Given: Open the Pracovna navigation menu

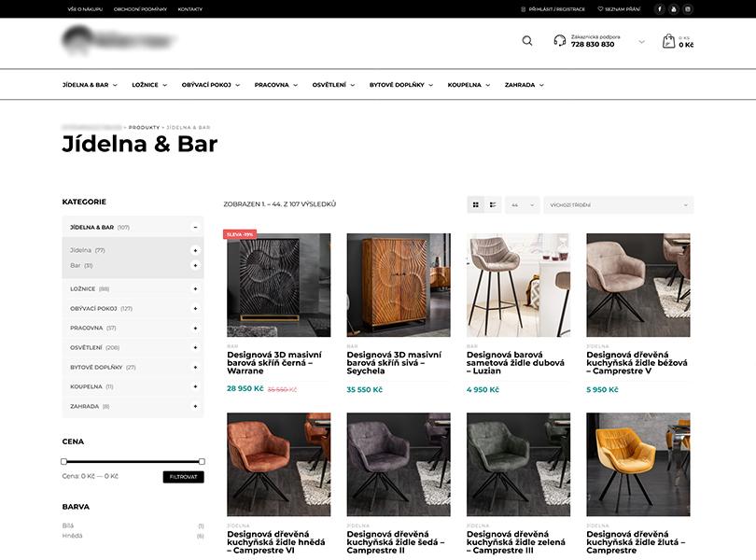Looking at the screenshot, I should pyautogui.click(x=275, y=85).
